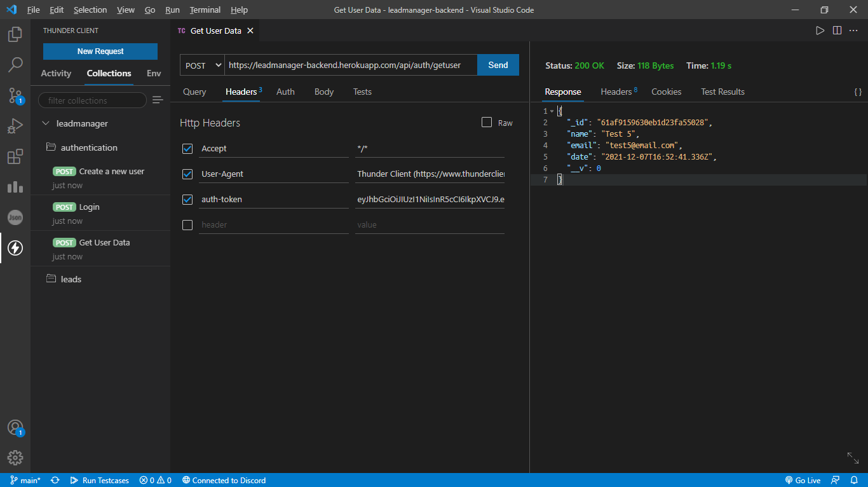Open Run and Debug view icon
Screen dimensions: 868x487
15,126
